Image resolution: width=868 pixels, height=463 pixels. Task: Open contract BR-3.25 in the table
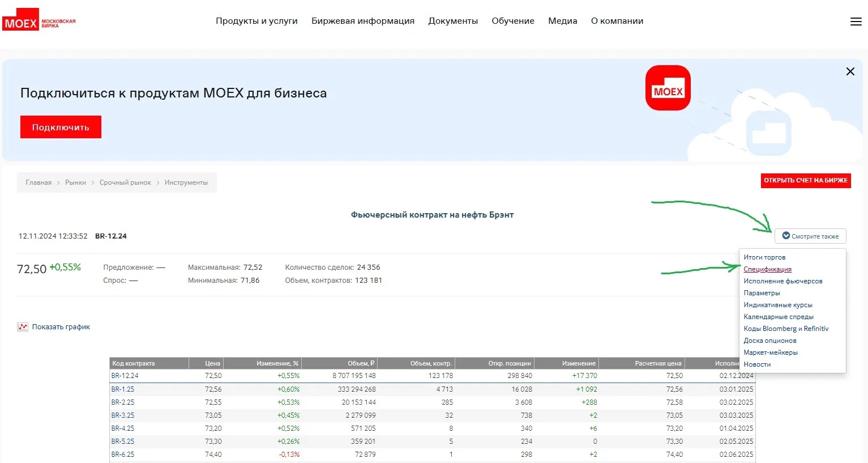point(123,415)
